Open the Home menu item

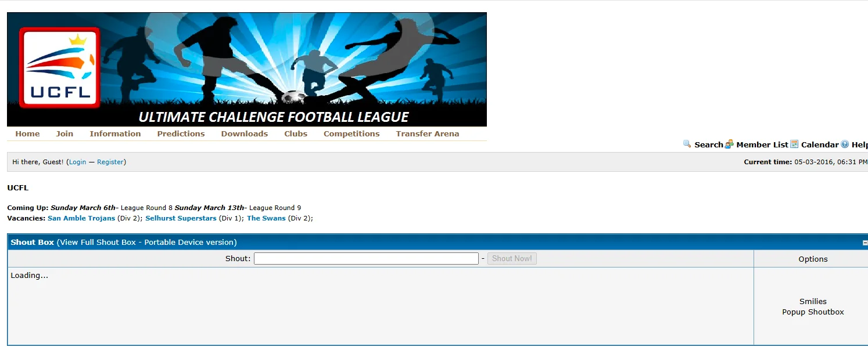pyautogui.click(x=27, y=133)
